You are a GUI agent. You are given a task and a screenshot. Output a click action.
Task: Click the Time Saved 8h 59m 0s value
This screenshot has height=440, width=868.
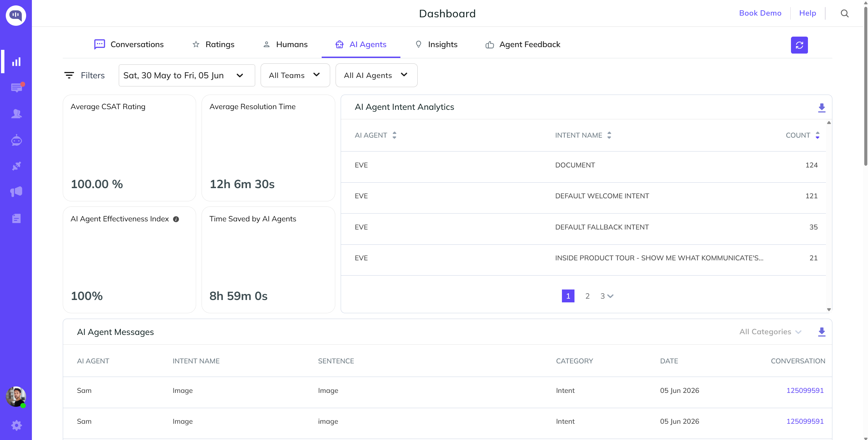click(238, 296)
